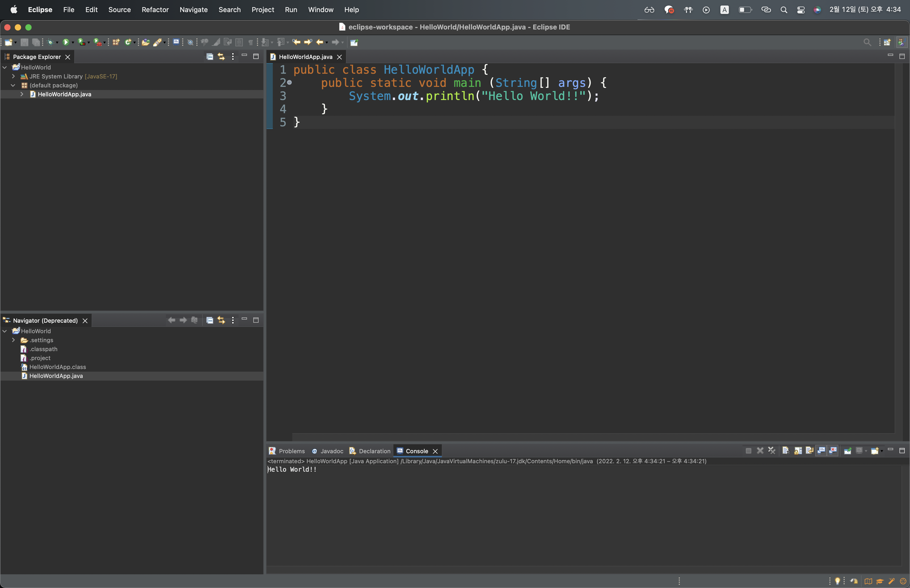Expand the JRE System Library node
Image resolution: width=910 pixels, height=588 pixels.
13,76
